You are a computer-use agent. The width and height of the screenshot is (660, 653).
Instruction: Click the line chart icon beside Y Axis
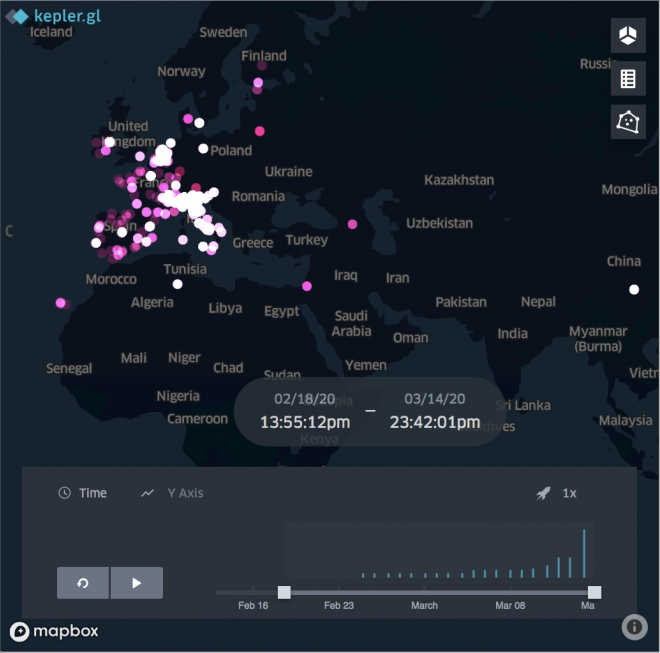tap(148, 493)
